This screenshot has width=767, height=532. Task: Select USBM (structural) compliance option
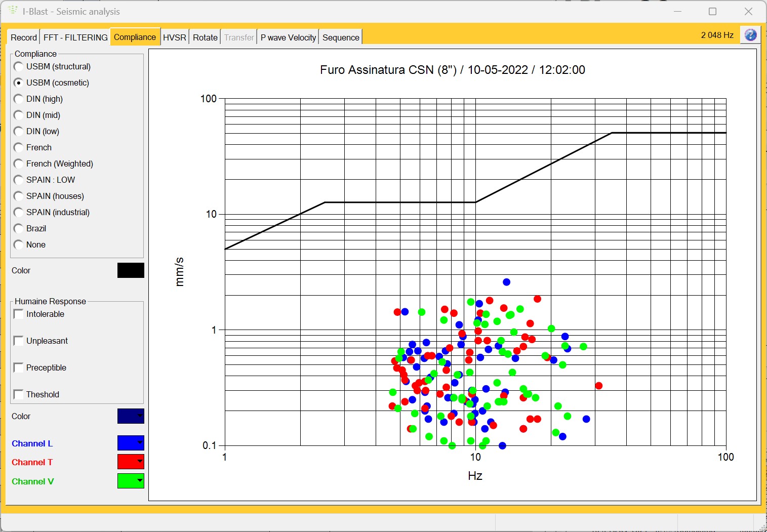pos(19,66)
